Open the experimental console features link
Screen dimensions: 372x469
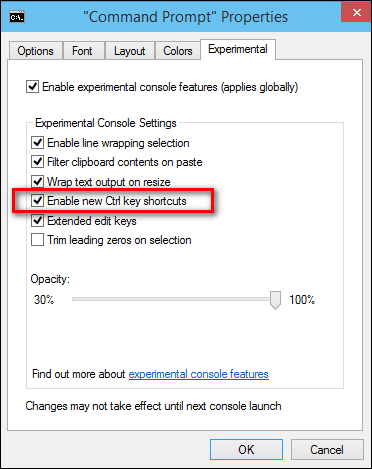point(199,374)
